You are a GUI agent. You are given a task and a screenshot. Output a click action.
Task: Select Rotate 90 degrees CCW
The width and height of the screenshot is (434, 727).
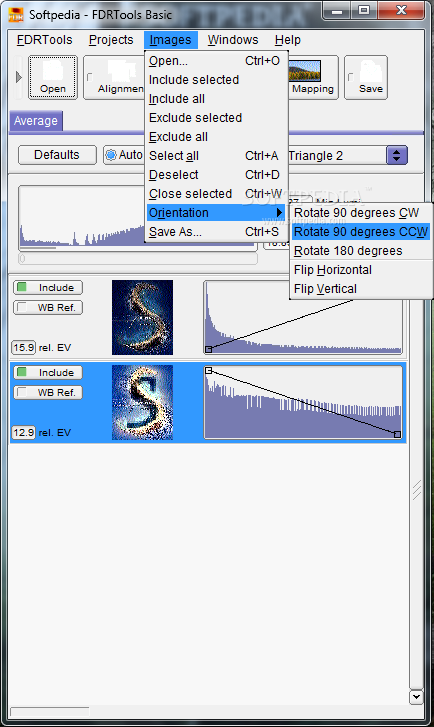(x=361, y=232)
